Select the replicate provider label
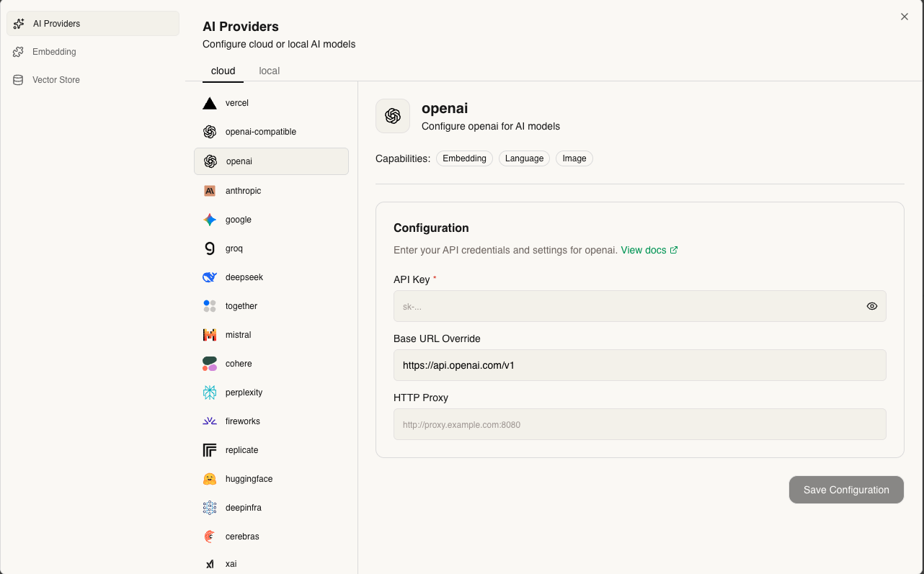Image resolution: width=924 pixels, height=574 pixels. click(x=242, y=450)
